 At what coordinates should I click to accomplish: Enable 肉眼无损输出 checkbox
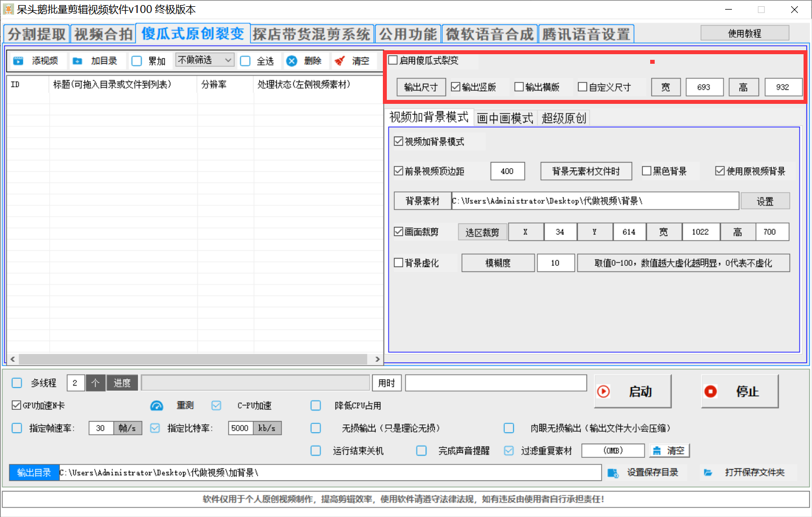coord(509,428)
